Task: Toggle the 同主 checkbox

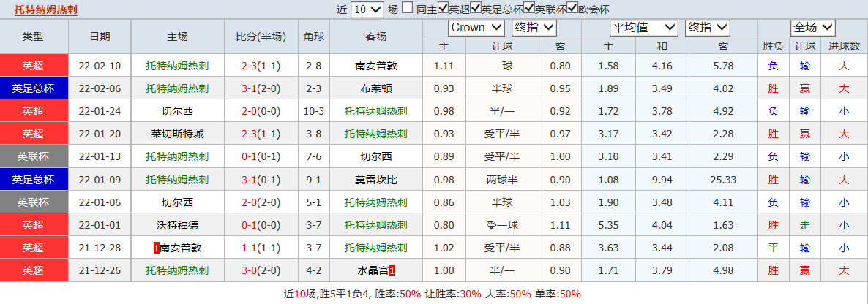Action: [407, 9]
